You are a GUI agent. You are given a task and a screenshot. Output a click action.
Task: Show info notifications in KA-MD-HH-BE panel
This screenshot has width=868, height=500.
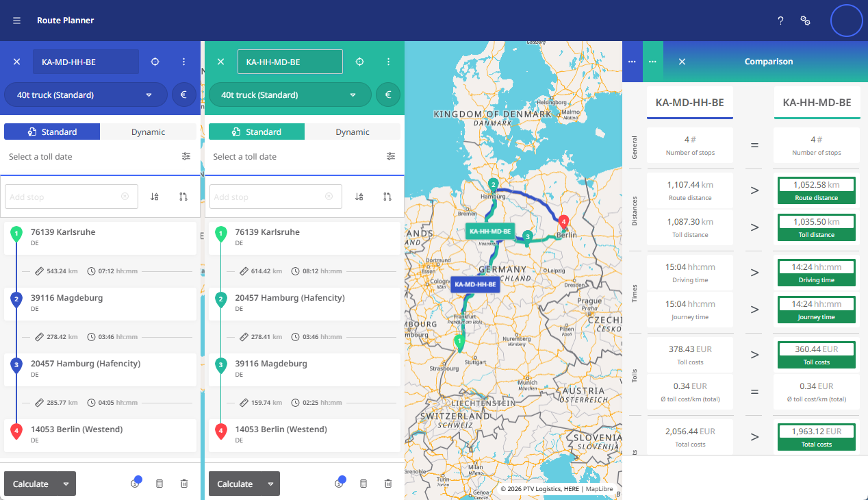(135, 484)
